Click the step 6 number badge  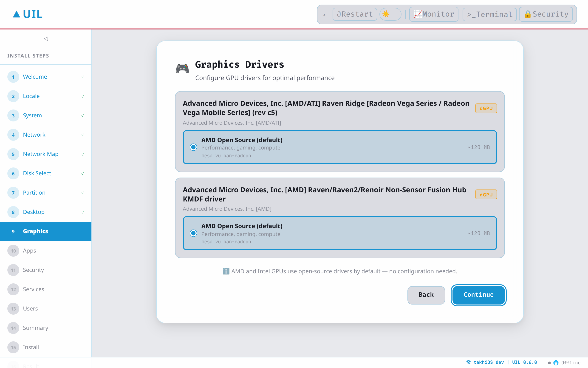coord(13,173)
